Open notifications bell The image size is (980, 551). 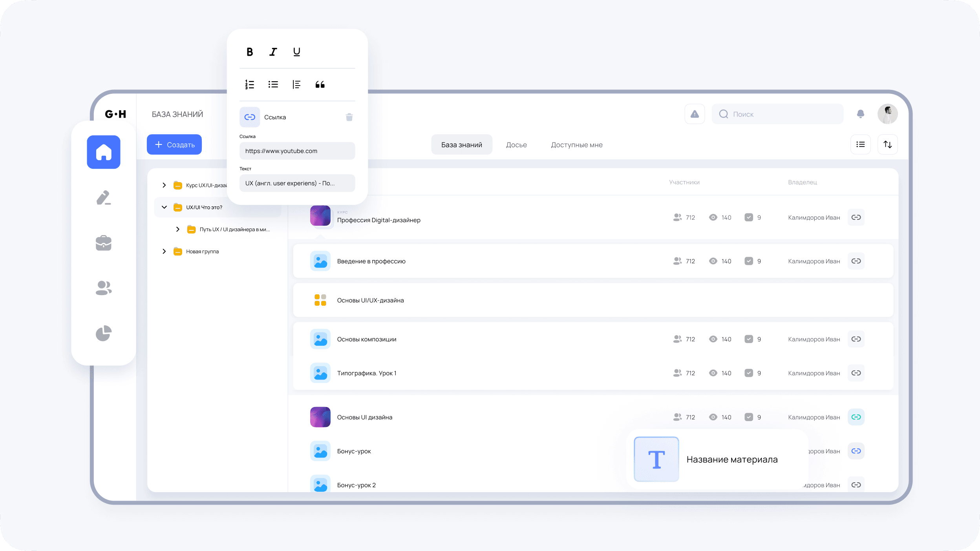pyautogui.click(x=860, y=114)
